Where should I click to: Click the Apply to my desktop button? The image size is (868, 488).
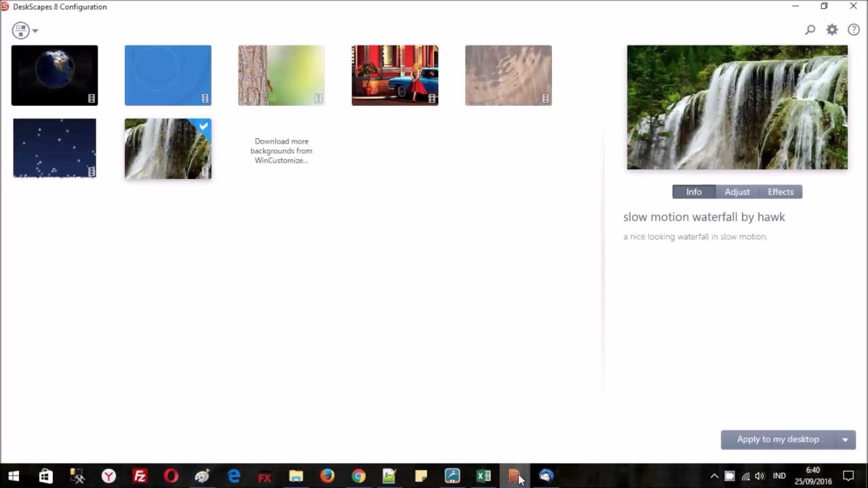pos(778,439)
